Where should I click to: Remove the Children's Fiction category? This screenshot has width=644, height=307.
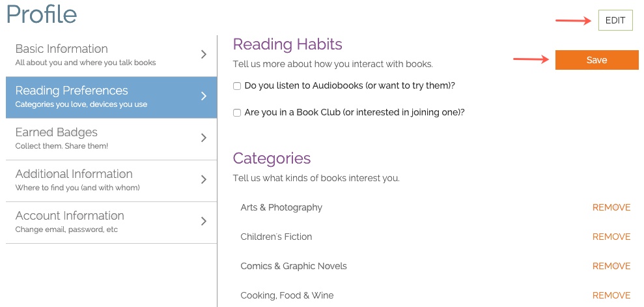[x=611, y=237]
